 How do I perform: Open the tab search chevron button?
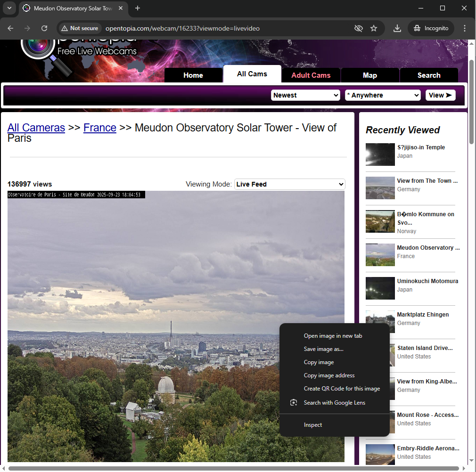tap(8, 8)
